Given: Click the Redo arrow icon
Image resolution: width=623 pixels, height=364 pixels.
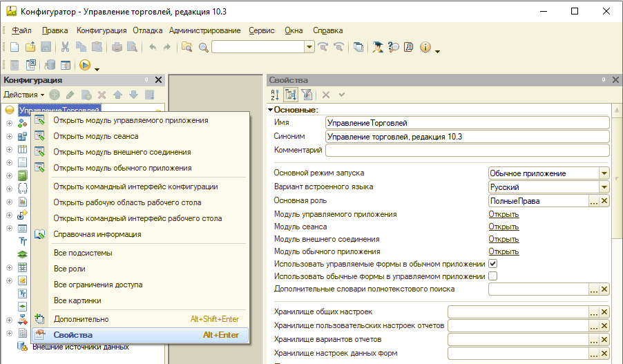Looking at the screenshot, I should click(x=167, y=47).
